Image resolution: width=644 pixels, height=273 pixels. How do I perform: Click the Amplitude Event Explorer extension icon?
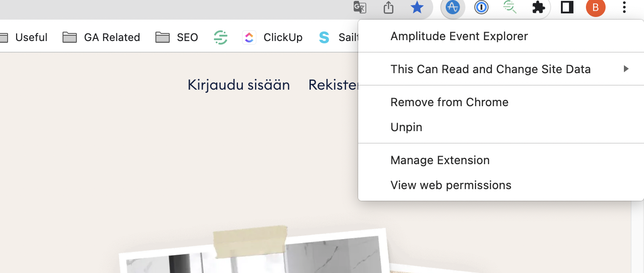[453, 7]
